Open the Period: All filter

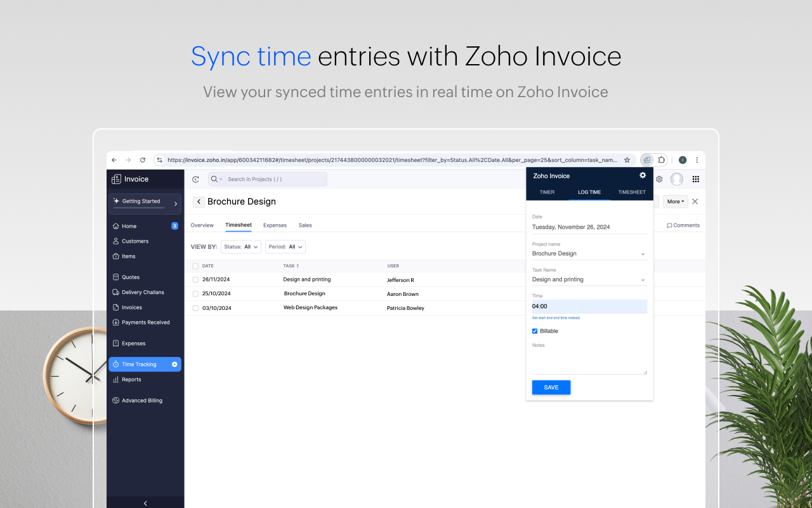[x=285, y=246]
